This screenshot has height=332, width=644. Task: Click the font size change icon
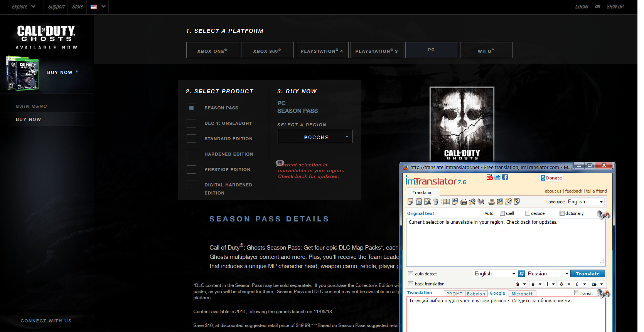pyautogui.click(x=508, y=201)
